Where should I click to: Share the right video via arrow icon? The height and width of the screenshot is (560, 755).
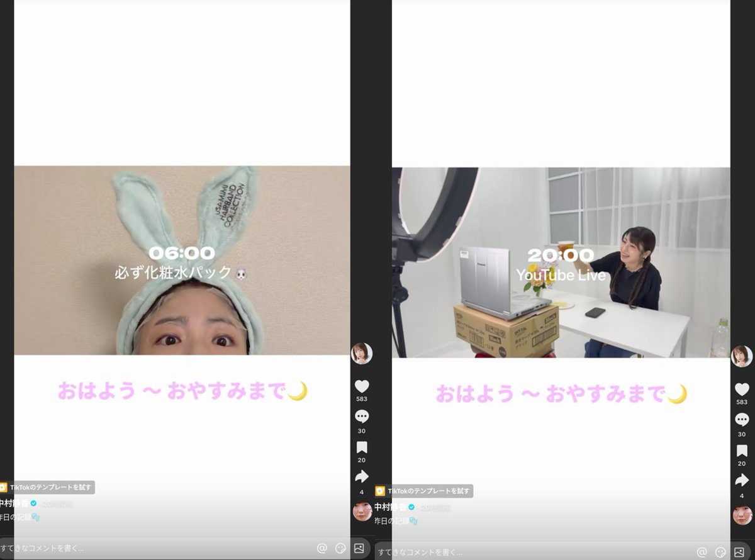click(x=742, y=480)
